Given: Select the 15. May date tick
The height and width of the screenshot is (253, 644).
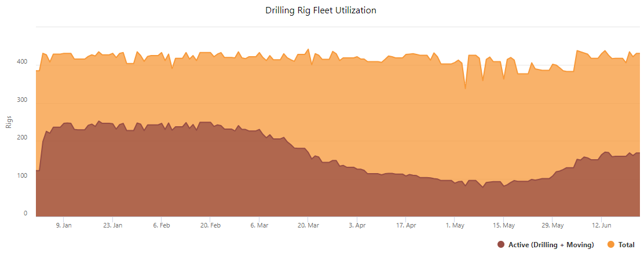Looking at the screenshot, I should point(503,225).
